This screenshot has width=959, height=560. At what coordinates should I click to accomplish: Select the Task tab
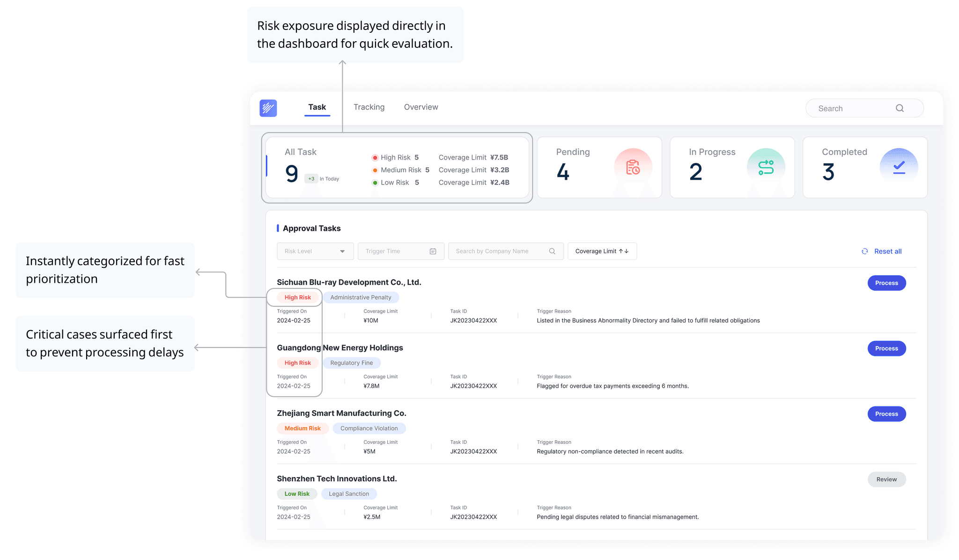click(317, 107)
